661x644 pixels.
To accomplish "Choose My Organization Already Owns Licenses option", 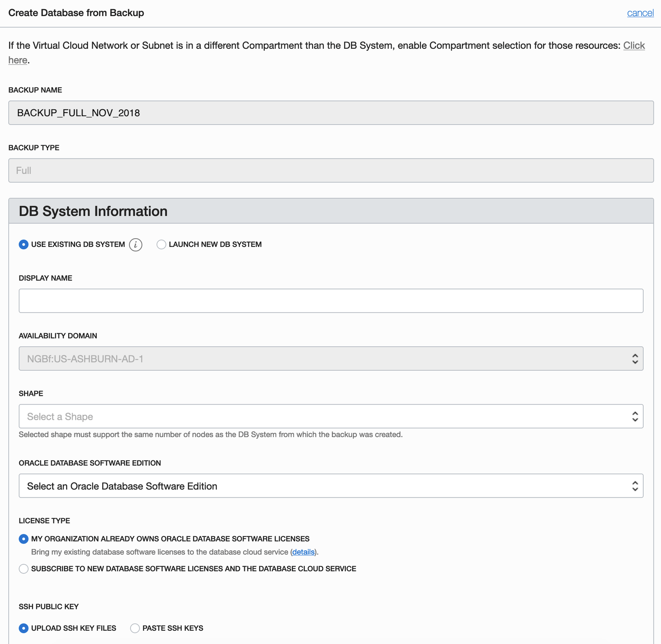I will (24, 539).
